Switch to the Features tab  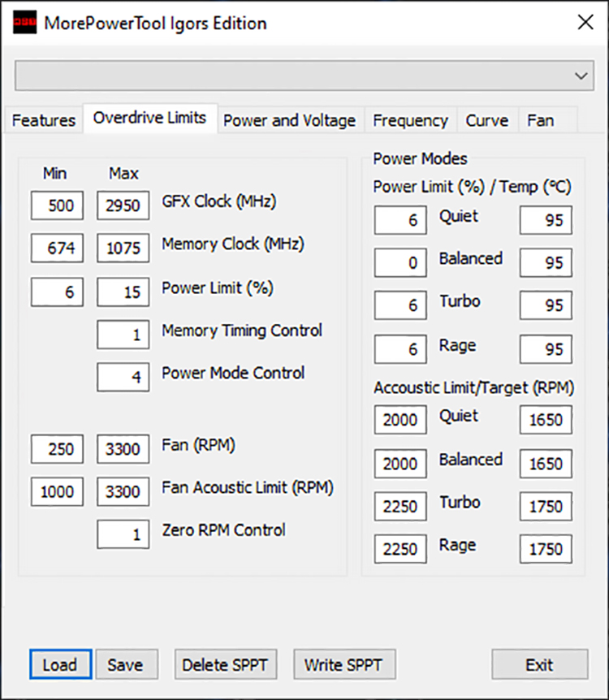43,120
